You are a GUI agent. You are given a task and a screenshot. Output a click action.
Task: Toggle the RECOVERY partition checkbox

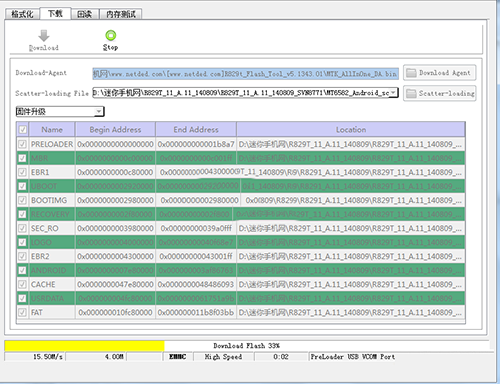(x=23, y=214)
